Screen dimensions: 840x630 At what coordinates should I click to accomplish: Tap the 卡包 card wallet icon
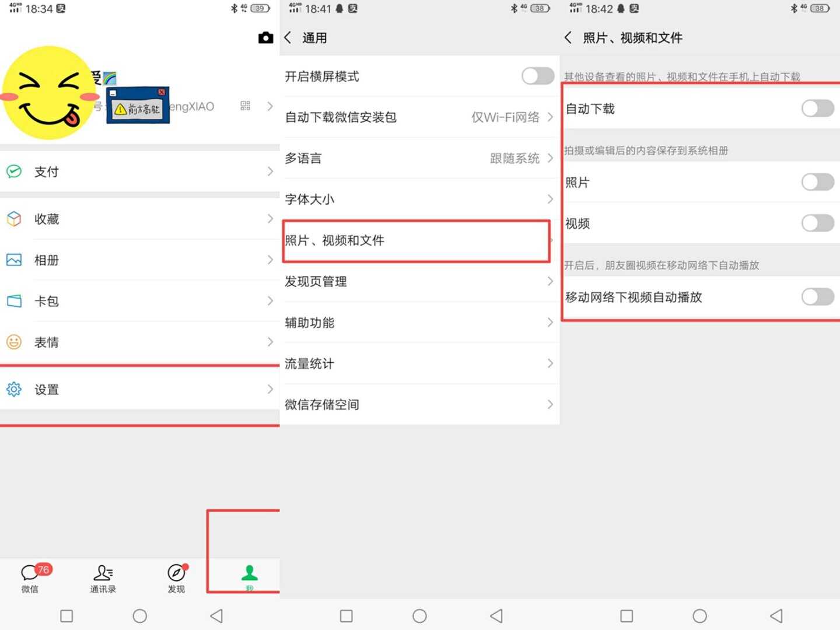[x=14, y=301]
